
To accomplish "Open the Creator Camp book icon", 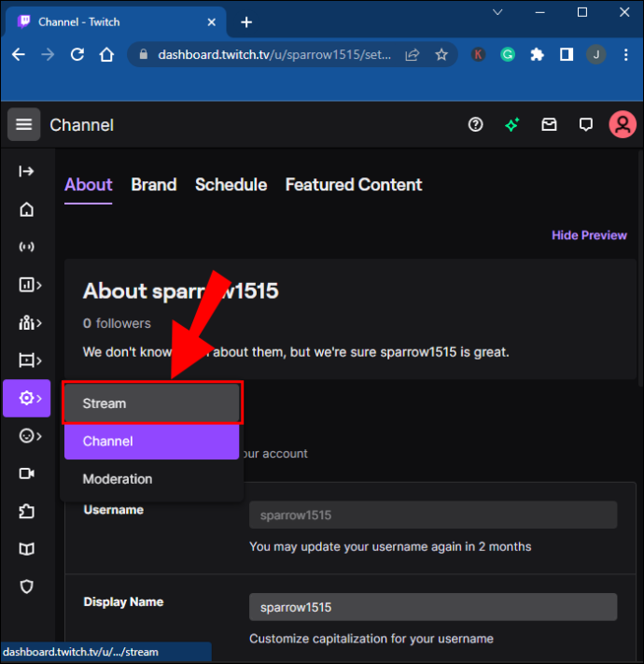I will [x=26, y=549].
